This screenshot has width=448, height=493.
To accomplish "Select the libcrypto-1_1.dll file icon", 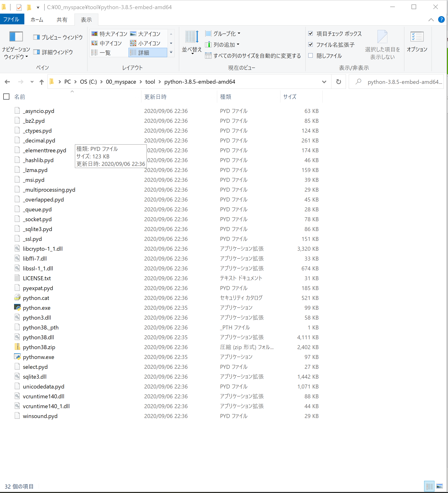I will coord(17,248).
